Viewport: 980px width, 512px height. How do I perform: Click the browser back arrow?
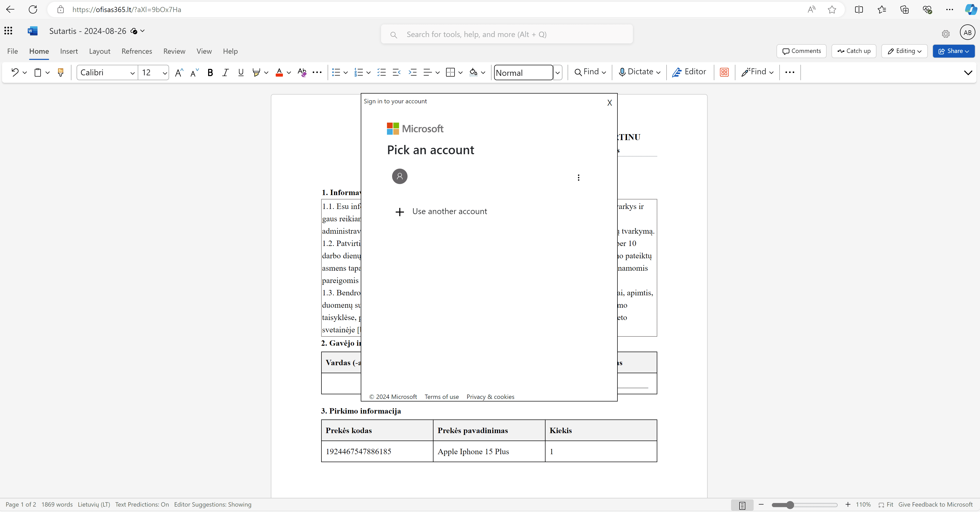10,10
